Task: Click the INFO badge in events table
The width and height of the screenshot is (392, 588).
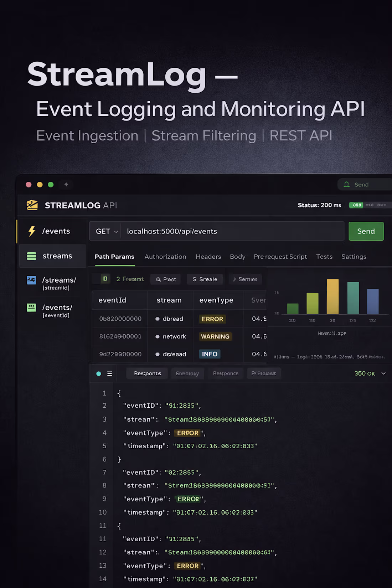Action: pos(210,354)
